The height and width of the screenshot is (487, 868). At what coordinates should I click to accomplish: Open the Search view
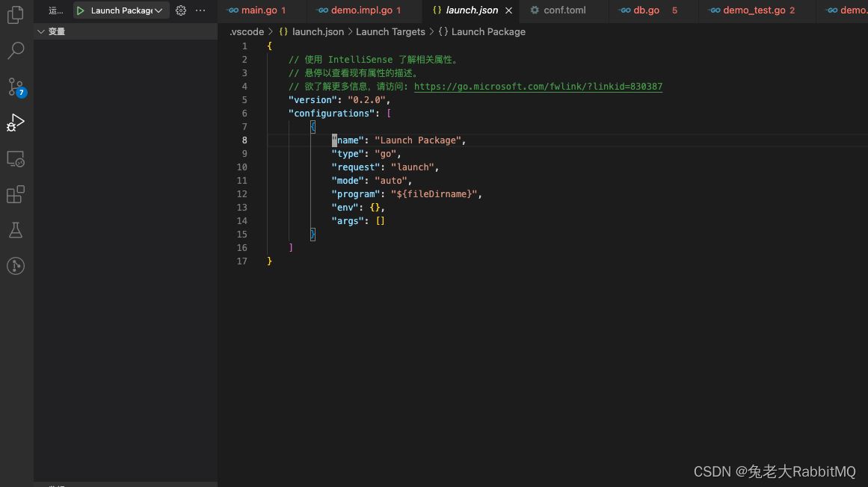pyautogui.click(x=15, y=50)
